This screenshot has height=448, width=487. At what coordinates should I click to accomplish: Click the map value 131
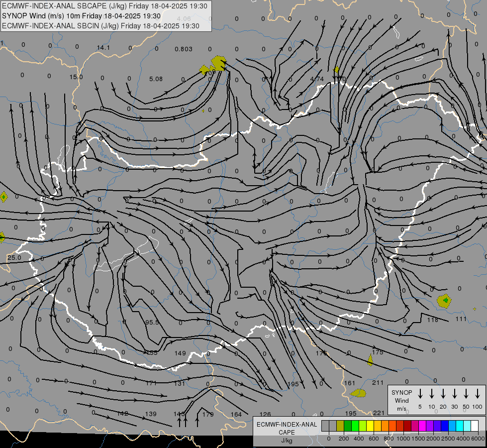coord(180,383)
